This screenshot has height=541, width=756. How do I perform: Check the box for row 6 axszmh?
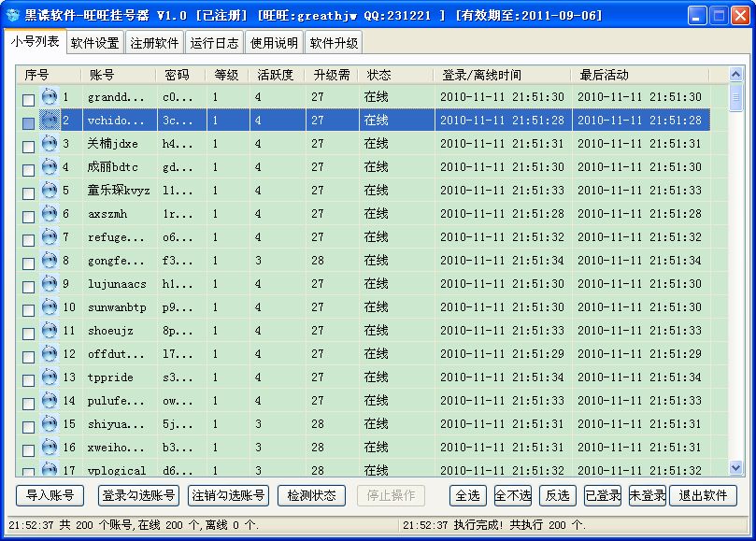28,217
